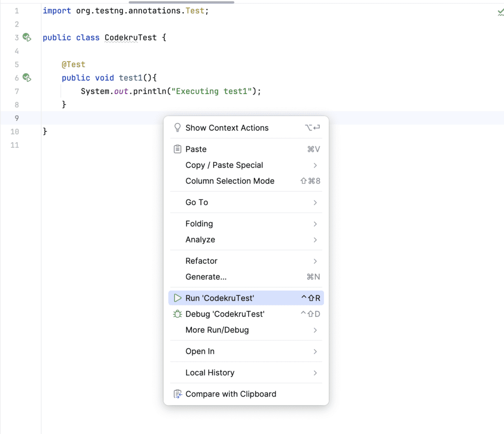Click the class name CodekruTest in code

point(130,37)
